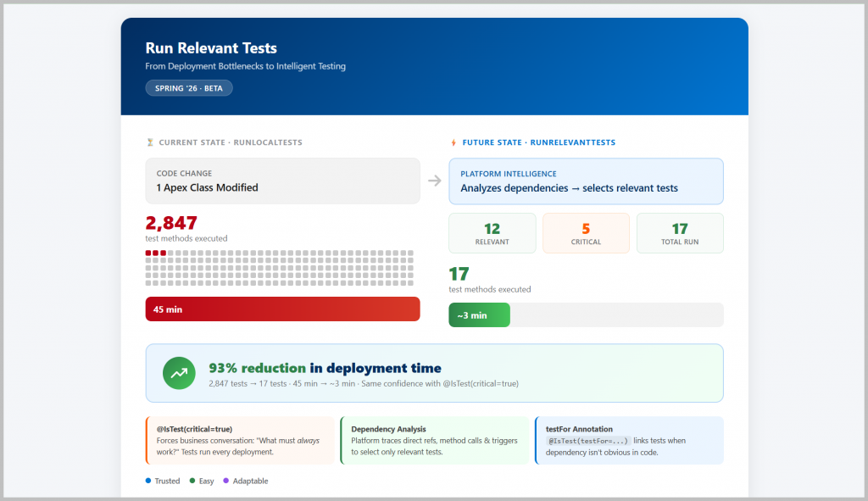The width and height of the screenshot is (868, 501).
Task: Click the blue Trusted legend dot
Action: tap(148, 481)
